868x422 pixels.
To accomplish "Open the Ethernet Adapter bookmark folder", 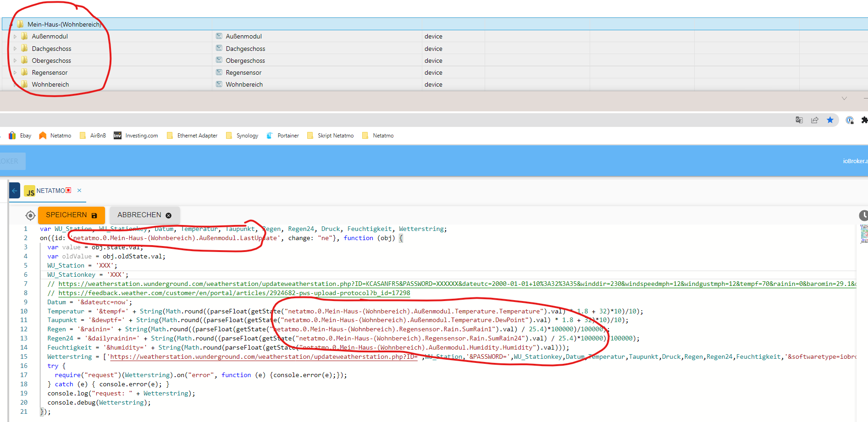I will coord(192,136).
